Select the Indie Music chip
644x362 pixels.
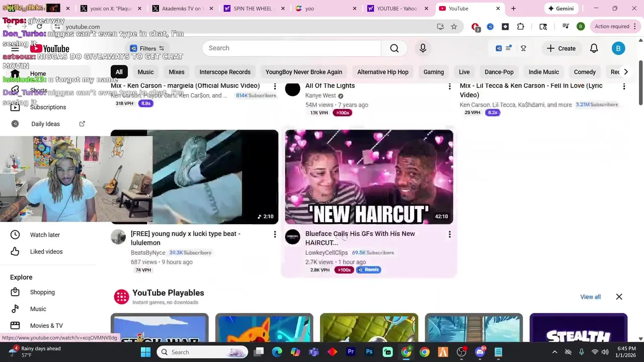[x=544, y=72]
